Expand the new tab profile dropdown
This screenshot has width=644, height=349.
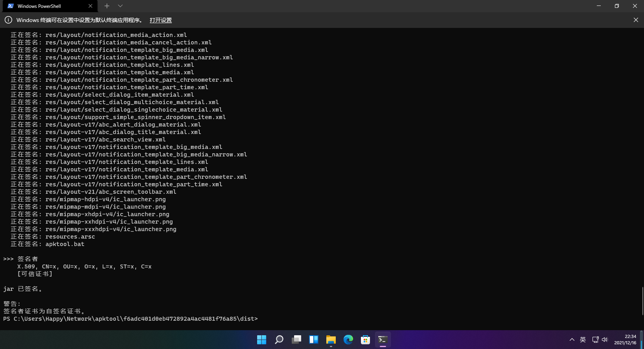[x=120, y=6]
